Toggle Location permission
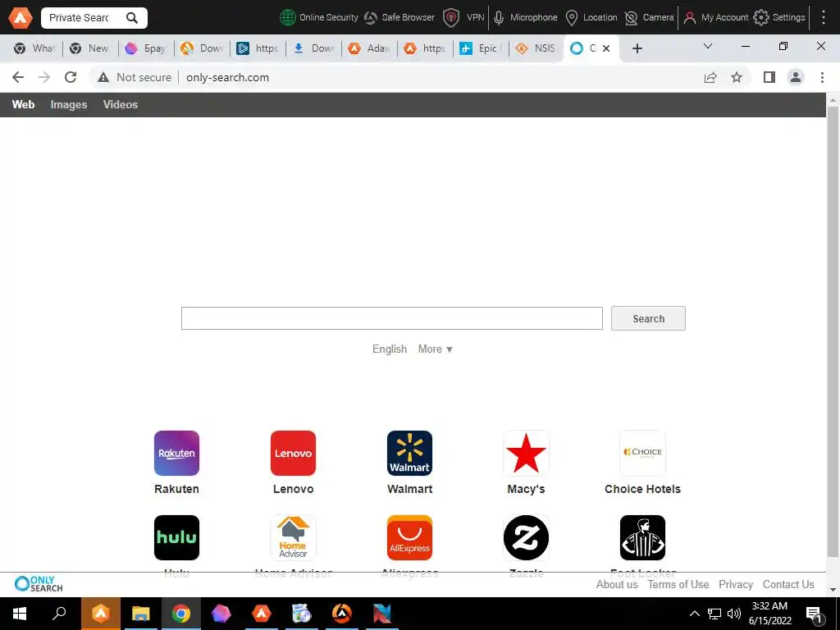This screenshot has width=840, height=630. [x=591, y=18]
